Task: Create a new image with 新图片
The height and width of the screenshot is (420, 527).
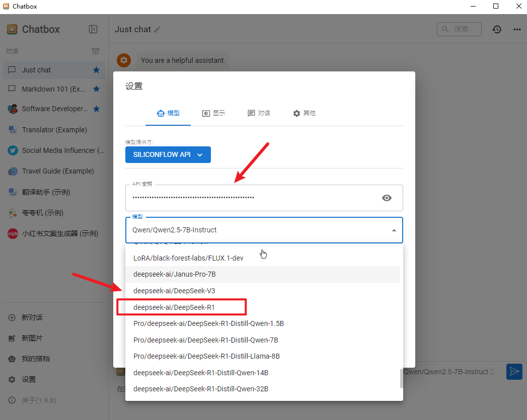Action: click(54, 338)
